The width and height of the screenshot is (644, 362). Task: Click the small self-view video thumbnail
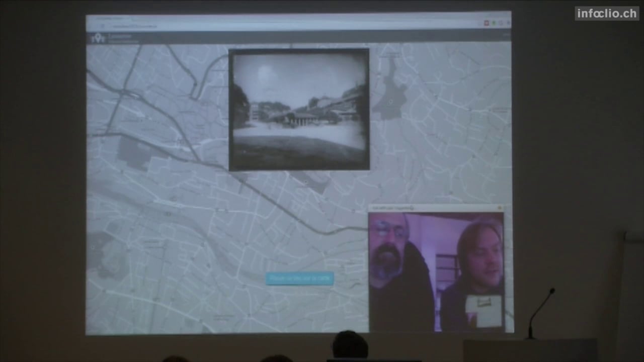(x=484, y=311)
